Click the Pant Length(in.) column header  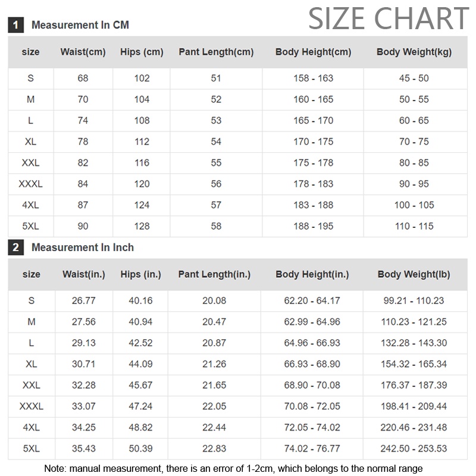214,274
